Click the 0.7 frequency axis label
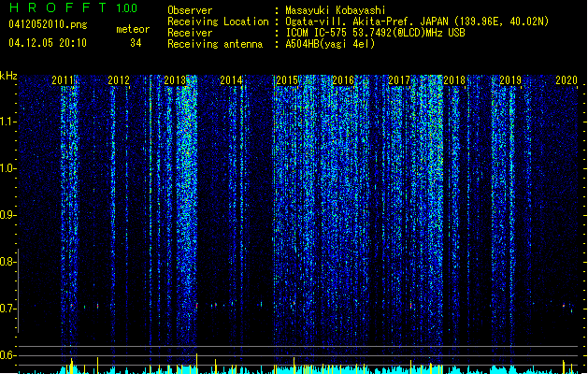 [x=7, y=309]
